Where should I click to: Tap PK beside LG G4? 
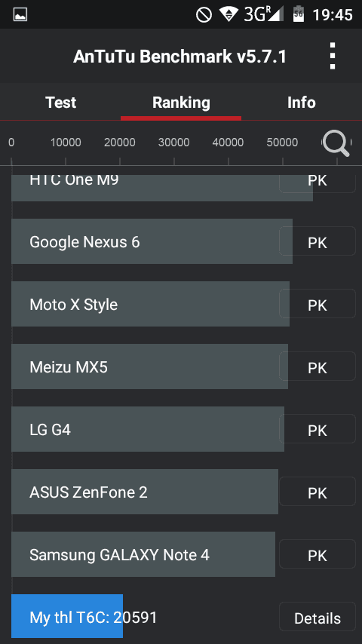[x=318, y=429]
